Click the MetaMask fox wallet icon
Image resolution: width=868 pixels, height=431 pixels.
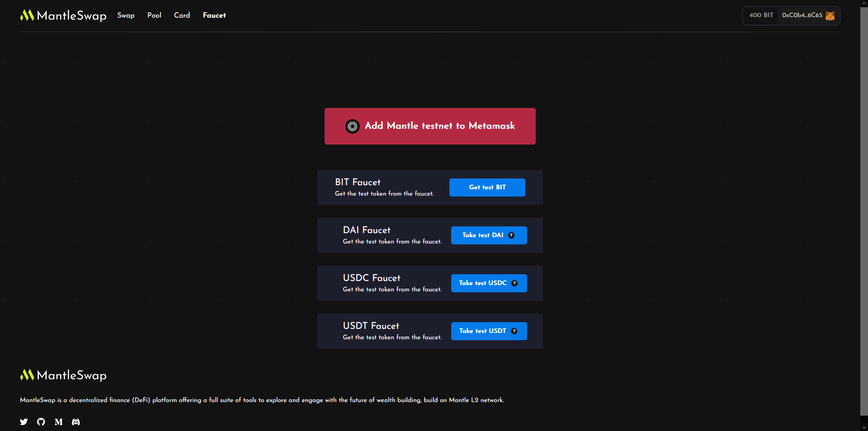[830, 16]
